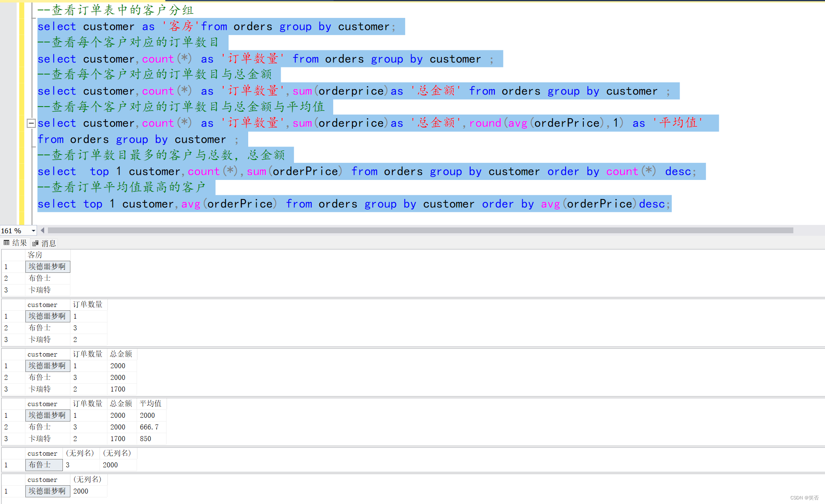825x504 pixels.
Task: Click the top-left corner cell of first grid
Action: tap(12, 255)
